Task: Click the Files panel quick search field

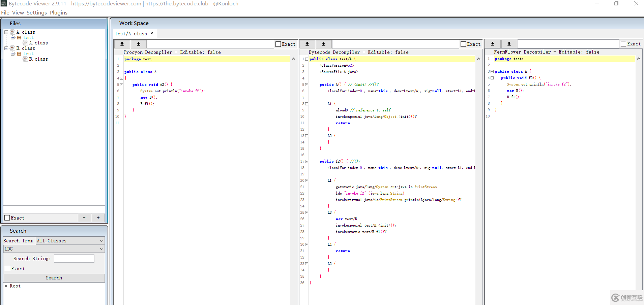Action: click(x=54, y=209)
